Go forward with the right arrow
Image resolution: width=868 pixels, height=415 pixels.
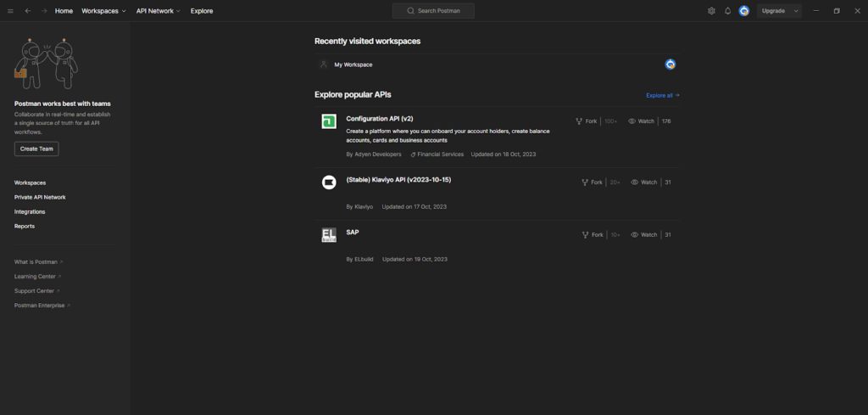tap(44, 11)
